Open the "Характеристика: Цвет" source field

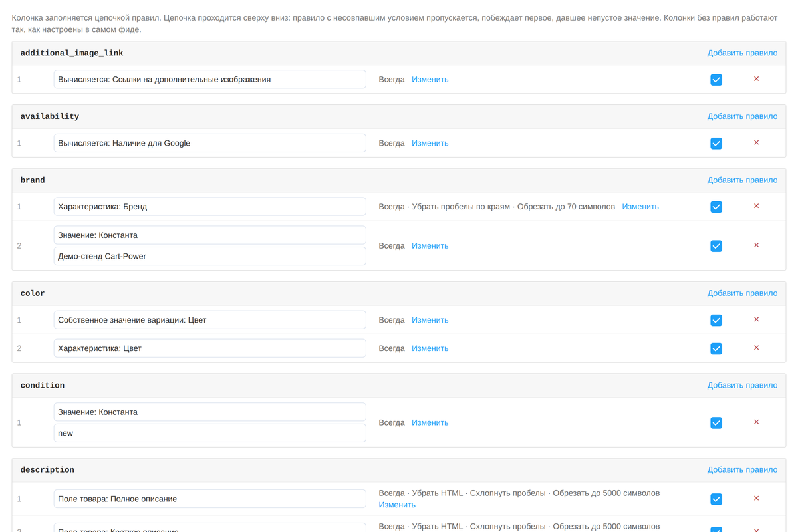(x=210, y=348)
